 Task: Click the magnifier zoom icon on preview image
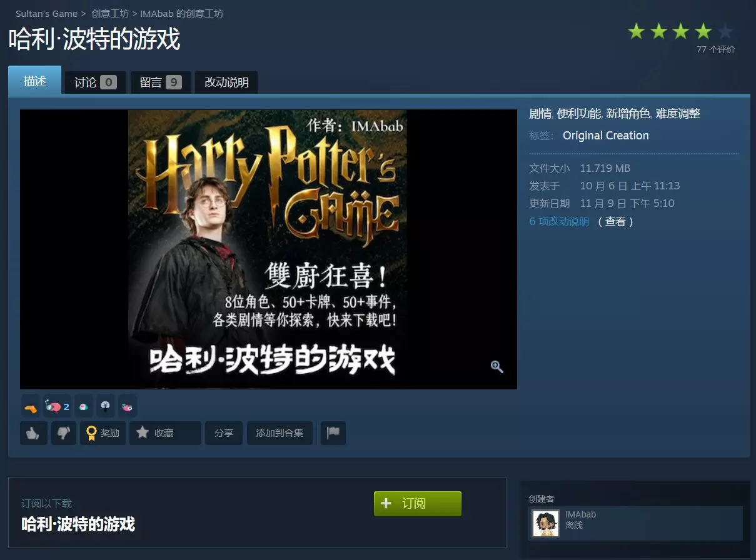497,367
